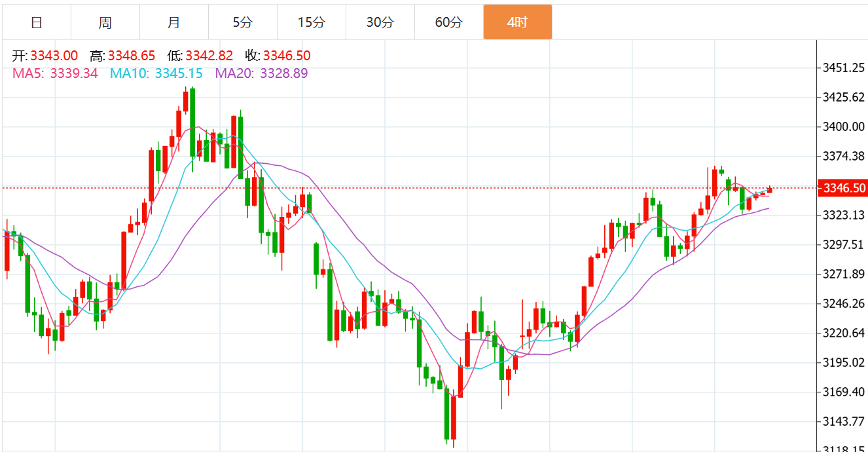Switch to the 5分 timeframe tab
Image resolution: width=868 pixels, height=452 pixels.
pyautogui.click(x=242, y=22)
